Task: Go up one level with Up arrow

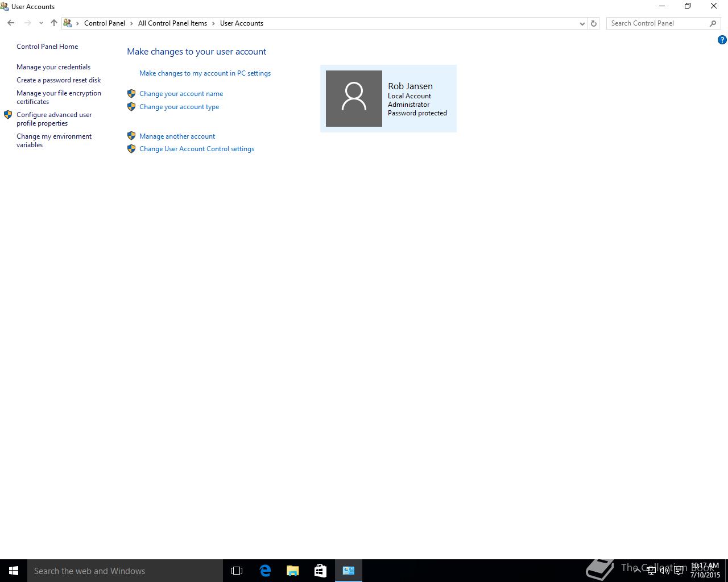Action: click(54, 23)
